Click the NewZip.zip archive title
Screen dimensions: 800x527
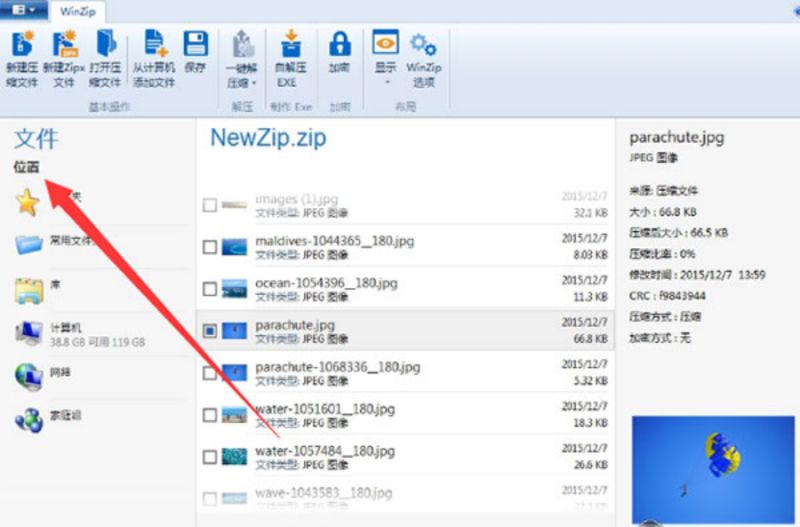(268, 138)
